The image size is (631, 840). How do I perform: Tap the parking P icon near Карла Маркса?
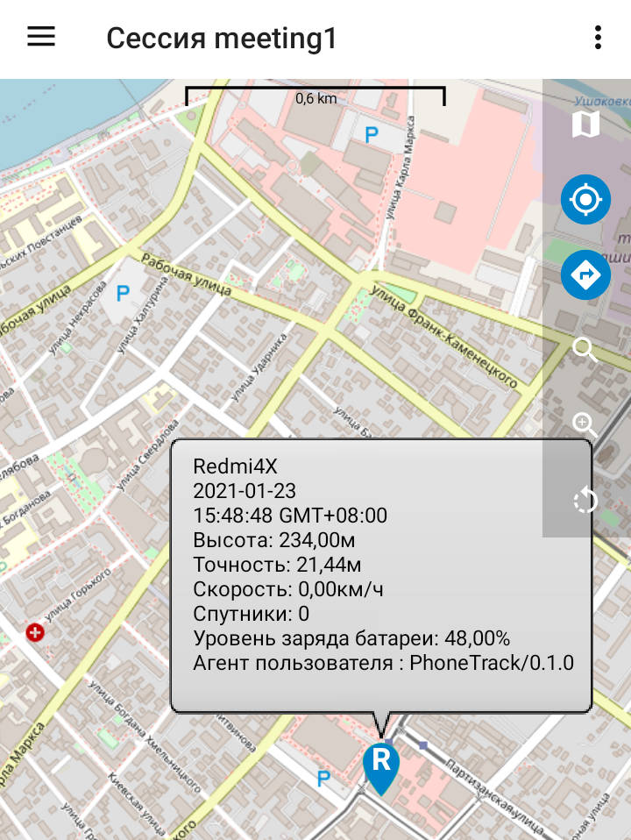coord(372,135)
